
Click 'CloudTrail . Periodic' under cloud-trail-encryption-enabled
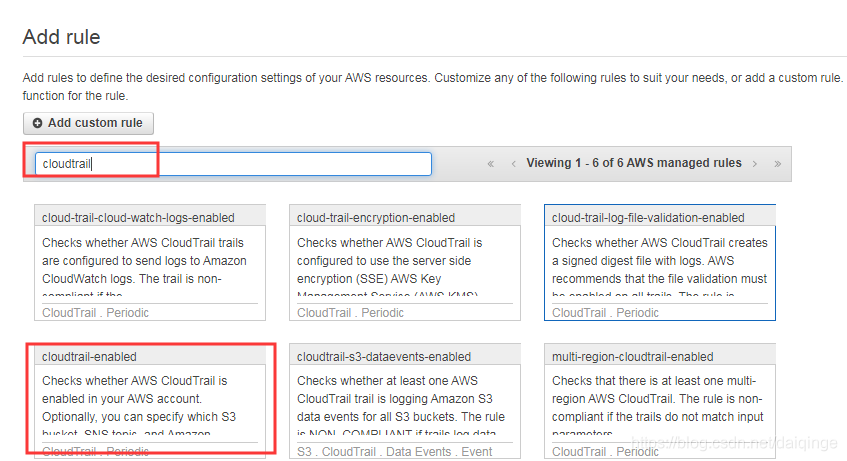(351, 313)
